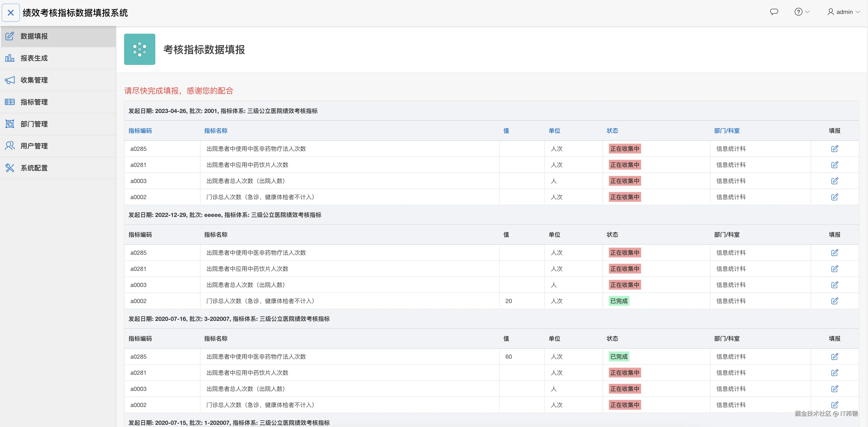Click the edit icon for a0285 in batch 2001

[834, 149]
